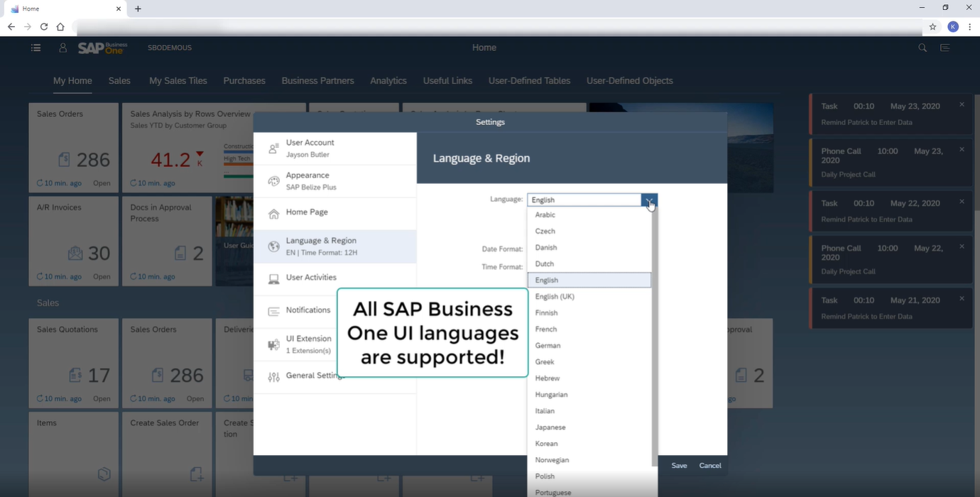Refresh the top Sales Orders tile
The width and height of the screenshot is (980, 497).
40,183
